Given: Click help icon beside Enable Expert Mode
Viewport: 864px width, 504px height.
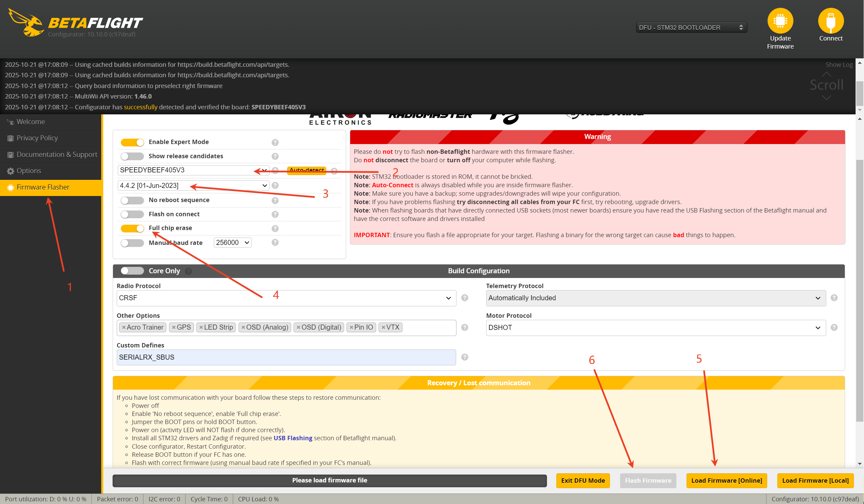Looking at the screenshot, I should 275,142.
